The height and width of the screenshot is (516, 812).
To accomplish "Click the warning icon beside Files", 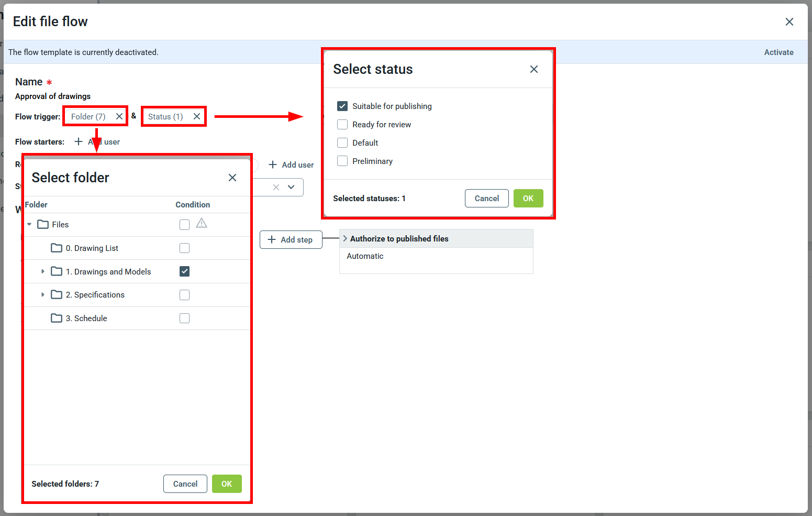I will coord(202,224).
